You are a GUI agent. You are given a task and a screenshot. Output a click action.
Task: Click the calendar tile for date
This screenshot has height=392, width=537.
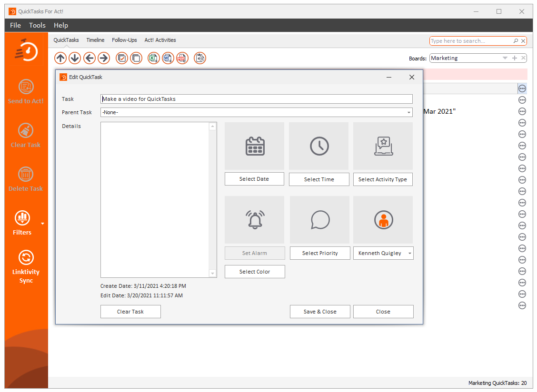[x=255, y=146]
